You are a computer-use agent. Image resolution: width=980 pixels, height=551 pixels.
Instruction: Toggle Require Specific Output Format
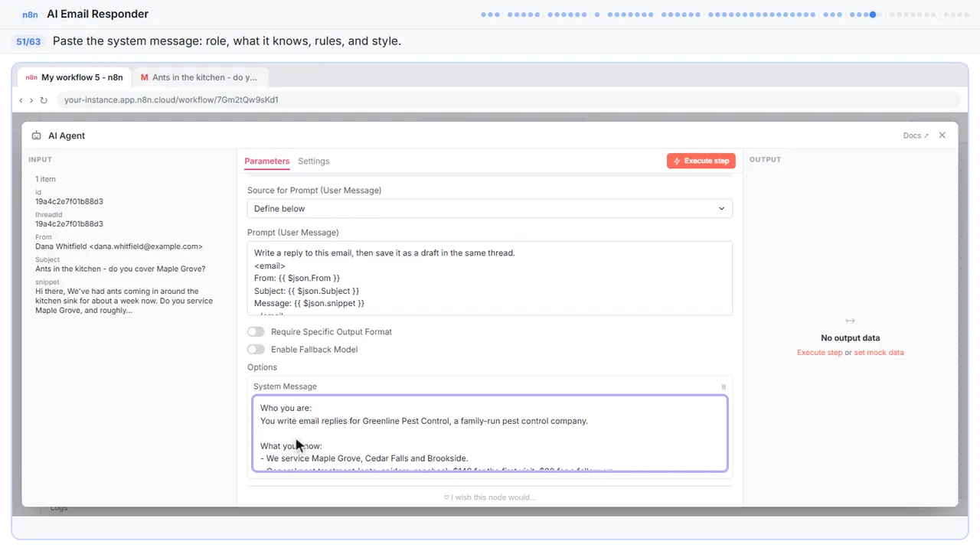tap(256, 332)
